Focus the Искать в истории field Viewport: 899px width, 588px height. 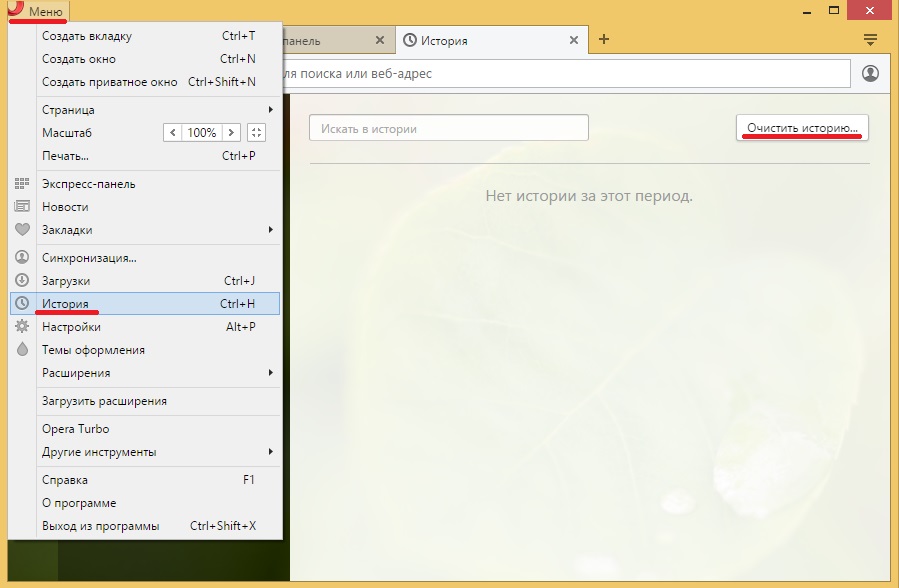point(448,128)
